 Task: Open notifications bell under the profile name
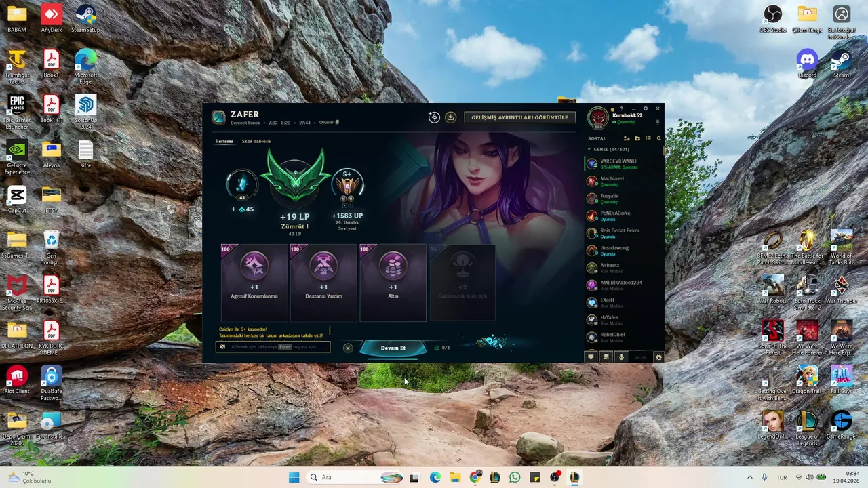657,122
